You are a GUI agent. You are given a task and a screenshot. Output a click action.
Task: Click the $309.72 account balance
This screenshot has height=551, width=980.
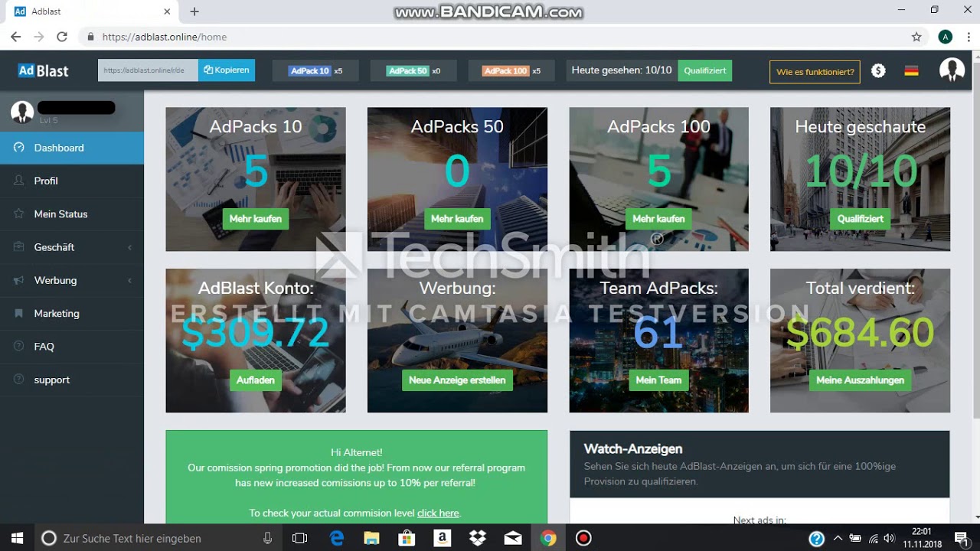click(x=256, y=333)
